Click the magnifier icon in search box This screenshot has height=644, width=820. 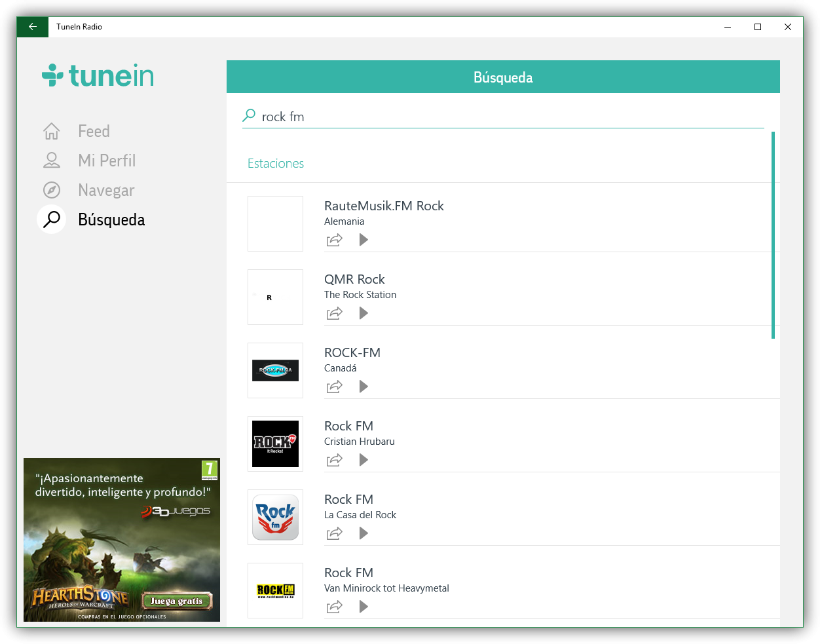pos(249,115)
